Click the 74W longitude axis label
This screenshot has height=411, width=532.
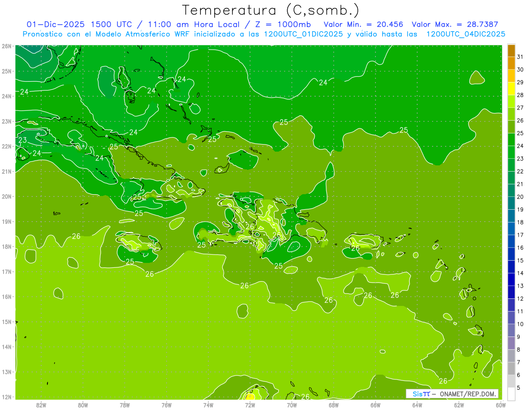click(x=208, y=405)
